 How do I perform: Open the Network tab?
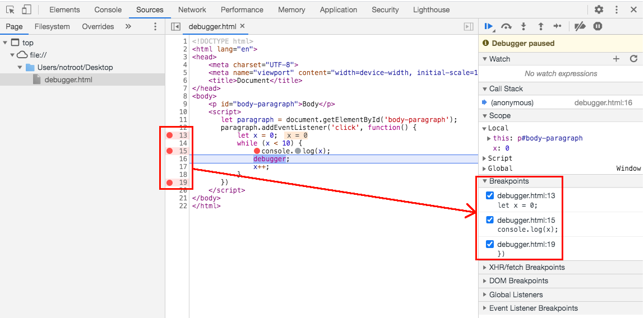click(192, 10)
